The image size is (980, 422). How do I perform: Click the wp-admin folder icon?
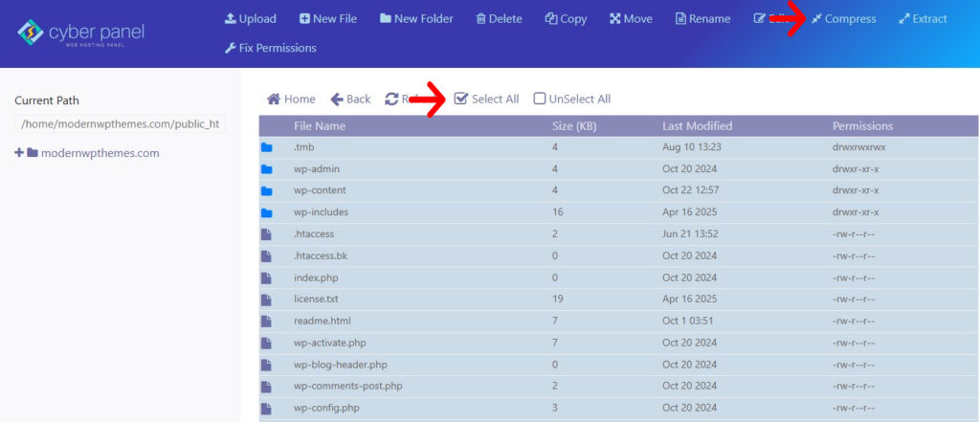[x=267, y=169]
